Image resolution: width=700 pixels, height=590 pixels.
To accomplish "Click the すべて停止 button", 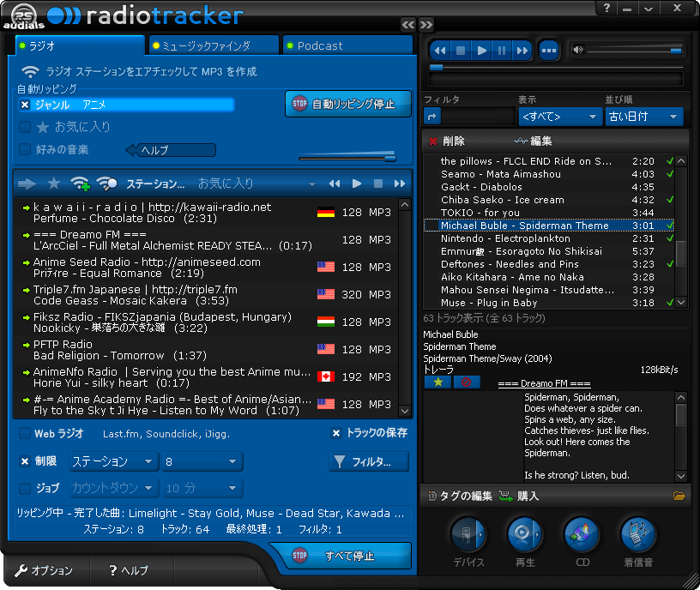I will [347, 556].
